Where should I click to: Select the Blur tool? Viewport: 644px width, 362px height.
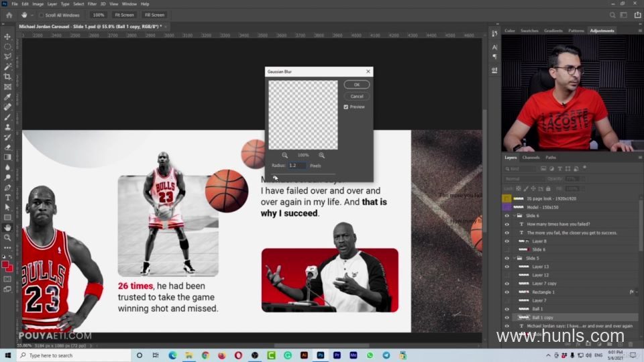7,167
